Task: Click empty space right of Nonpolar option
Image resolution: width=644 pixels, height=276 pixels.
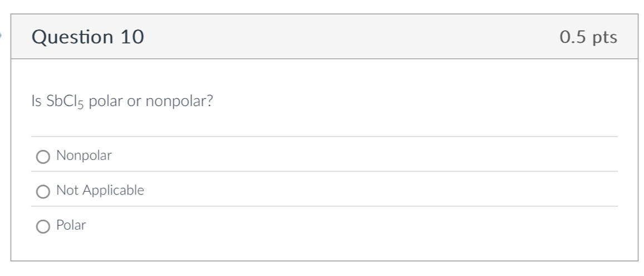Action: click(362, 156)
